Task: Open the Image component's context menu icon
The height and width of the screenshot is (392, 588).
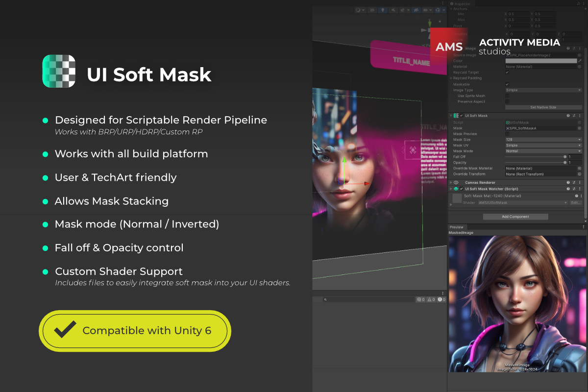Action: [580, 49]
